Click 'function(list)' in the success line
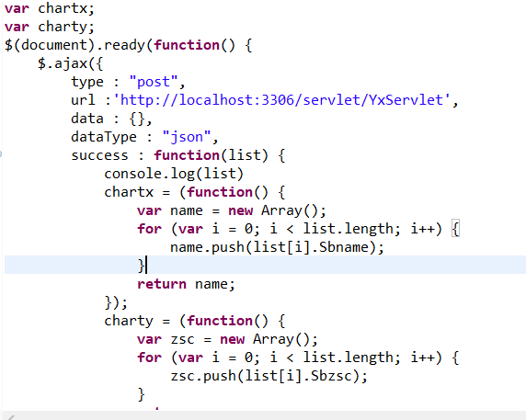The width and height of the screenshot is (526, 420). 211,155
